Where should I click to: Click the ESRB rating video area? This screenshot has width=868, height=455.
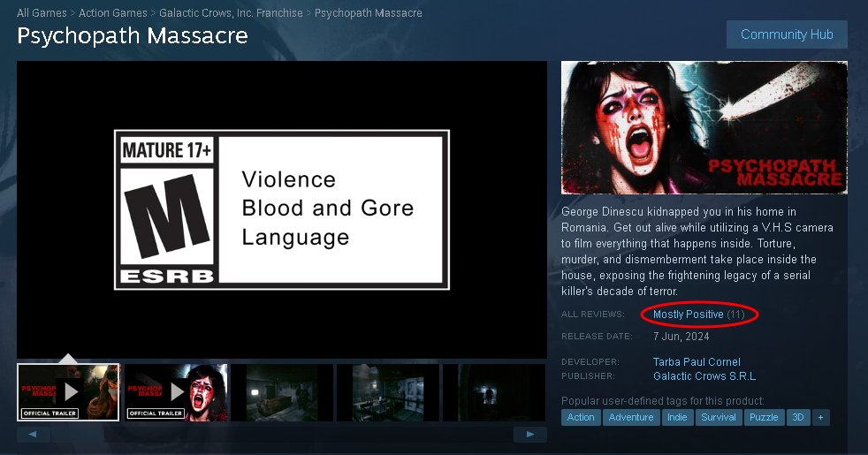pyautogui.click(x=282, y=209)
